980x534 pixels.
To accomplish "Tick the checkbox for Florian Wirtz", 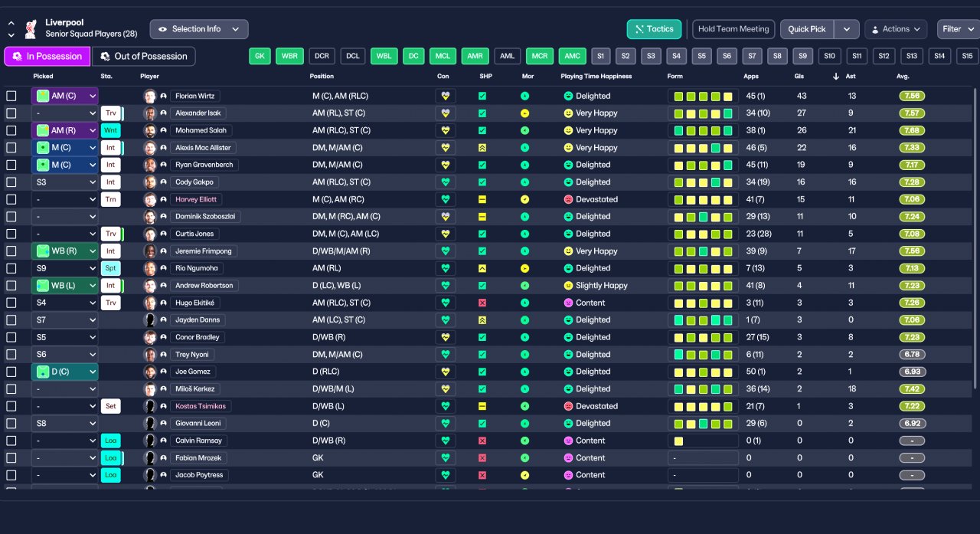I will click(x=11, y=97).
